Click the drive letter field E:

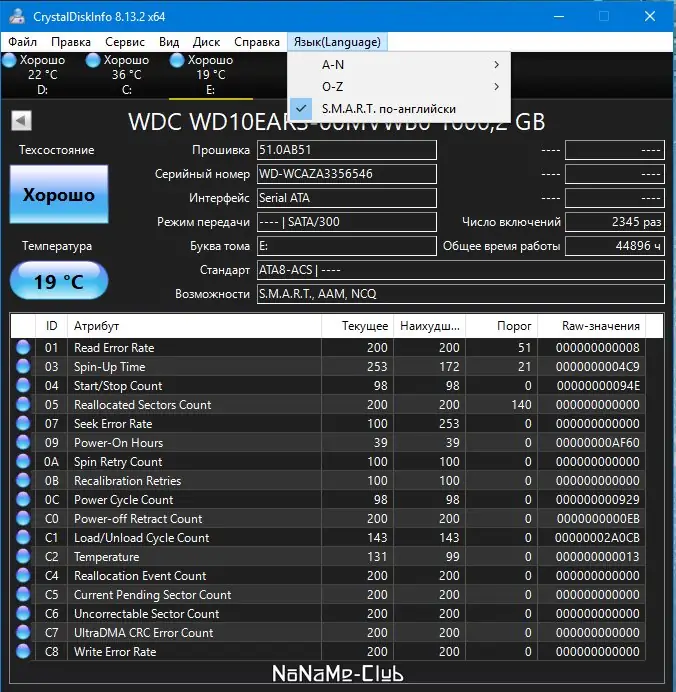347,246
